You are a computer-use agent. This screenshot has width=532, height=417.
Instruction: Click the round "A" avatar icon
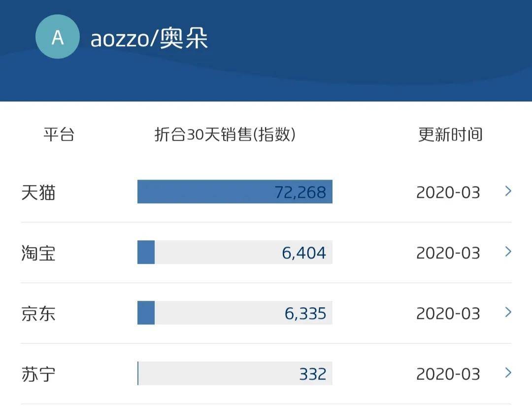pos(58,37)
